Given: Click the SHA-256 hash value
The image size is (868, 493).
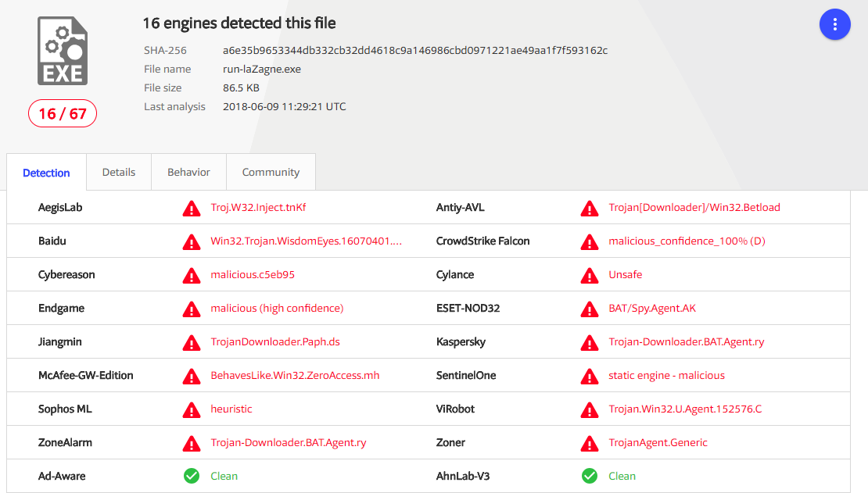Looking at the screenshot, I should click(x=415, y=50).
